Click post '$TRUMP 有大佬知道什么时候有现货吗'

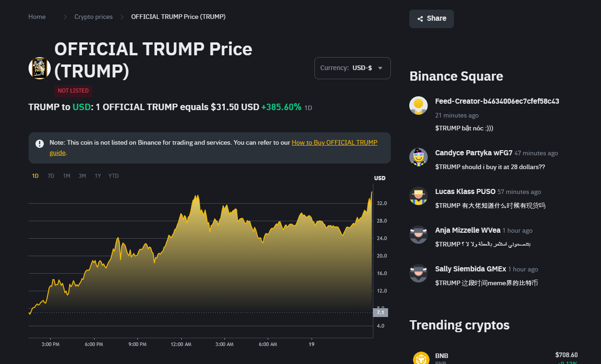point(490,205)
